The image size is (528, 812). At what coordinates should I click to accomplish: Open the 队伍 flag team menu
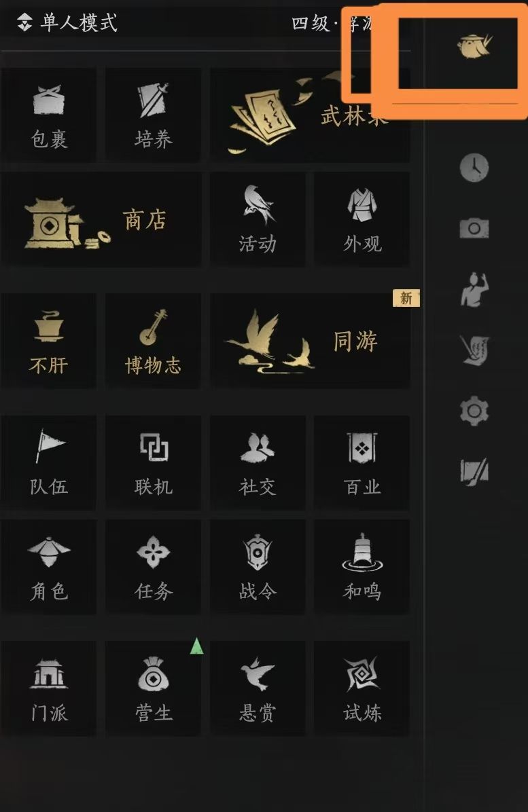click(x=49, y=462)
